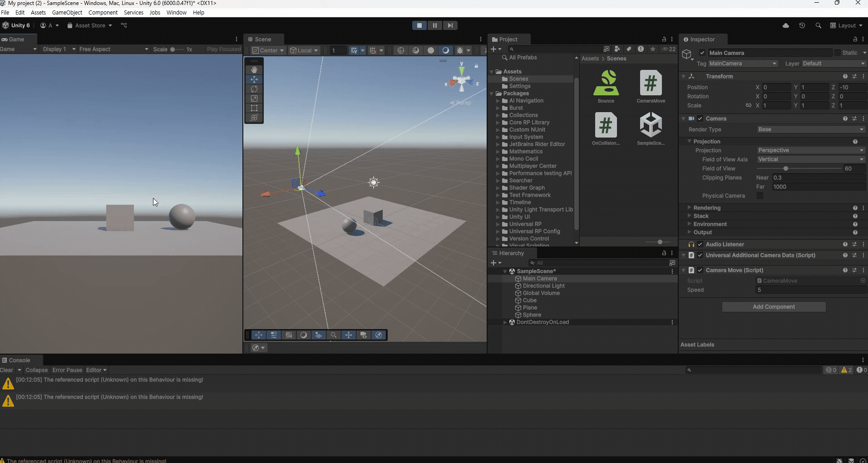Screen dimensions: 868x463
Task: Lock the Inspector panel
Action: pyautogui.click(x=855, y=39)
